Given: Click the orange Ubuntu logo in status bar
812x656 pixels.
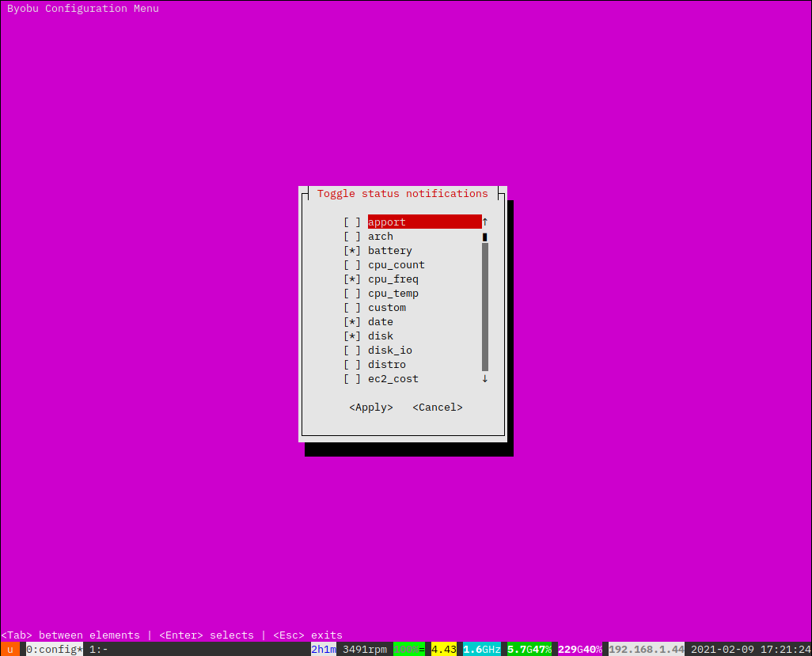Looking at the screenshot, I should pos(9,649).
